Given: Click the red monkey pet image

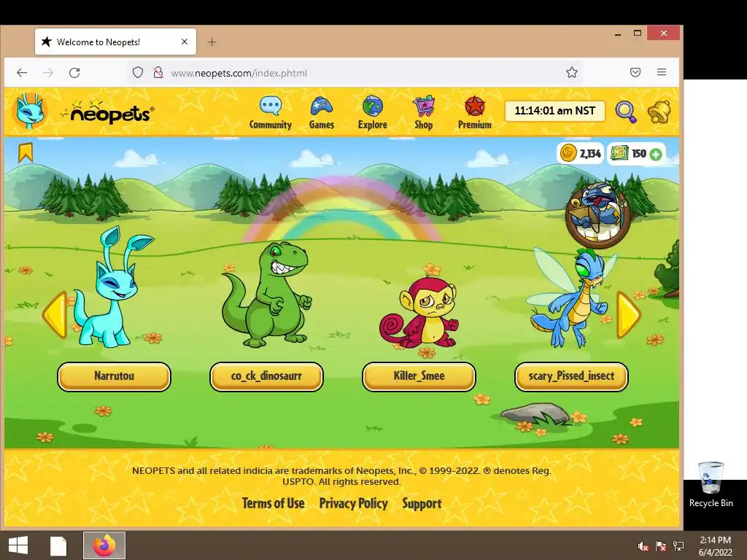Looking at the screenshot, I should click(419, 314).
